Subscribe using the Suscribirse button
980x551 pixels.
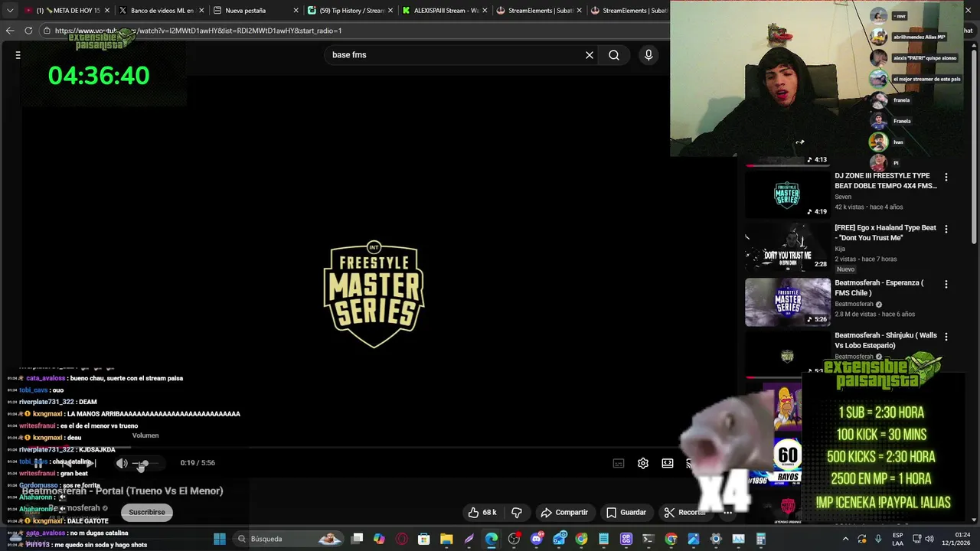(x=147, y=512)
